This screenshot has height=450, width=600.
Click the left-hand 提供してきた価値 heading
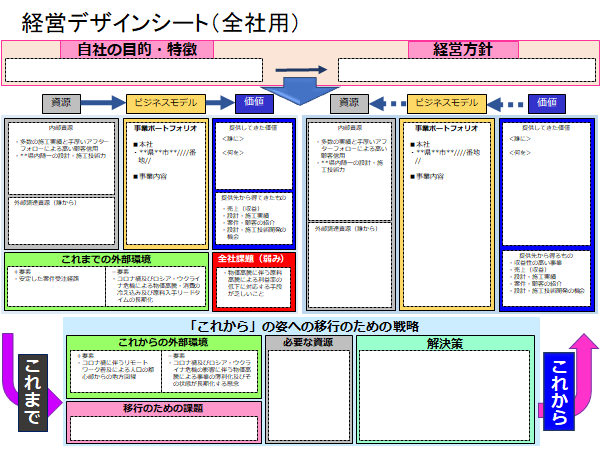[x=253, y=128]
